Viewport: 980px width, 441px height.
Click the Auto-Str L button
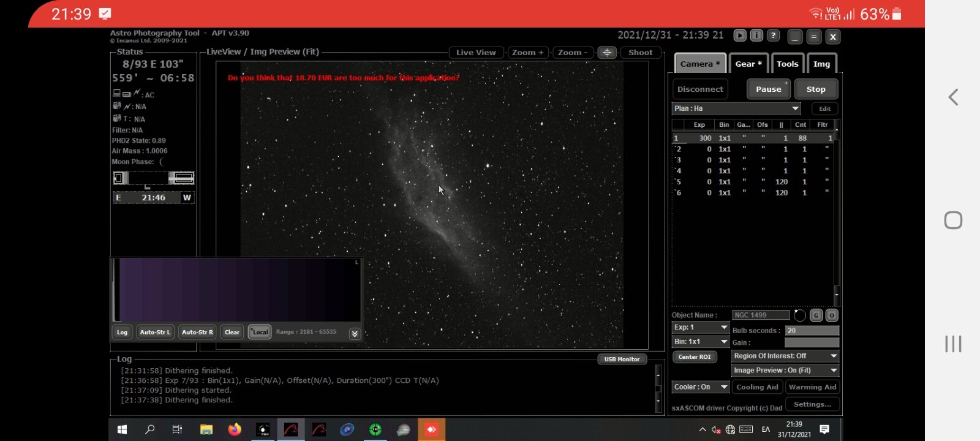click(x=156, y=332)
